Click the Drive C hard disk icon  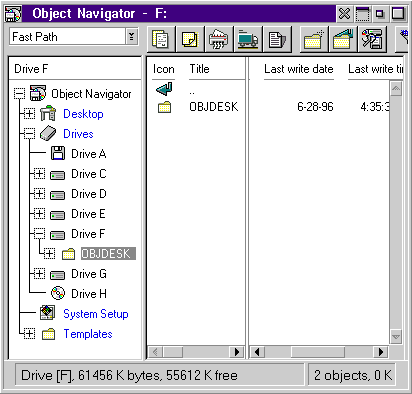[57, 175]
